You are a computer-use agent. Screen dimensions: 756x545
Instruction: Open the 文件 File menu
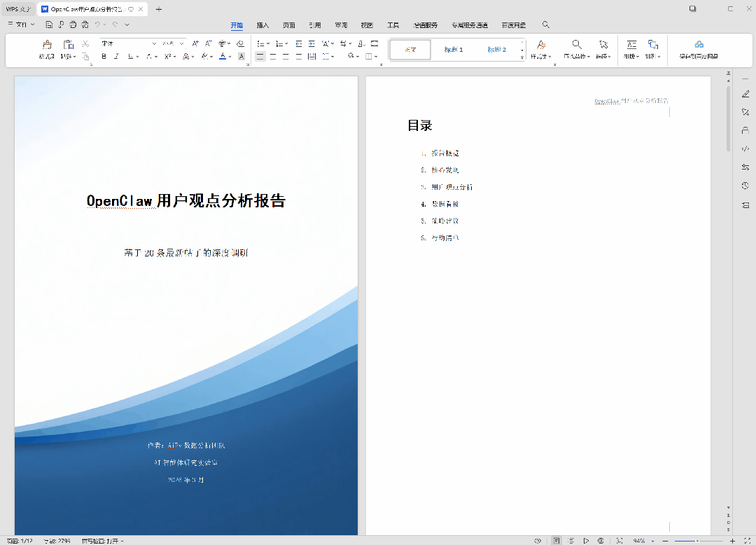pos(21,24)
